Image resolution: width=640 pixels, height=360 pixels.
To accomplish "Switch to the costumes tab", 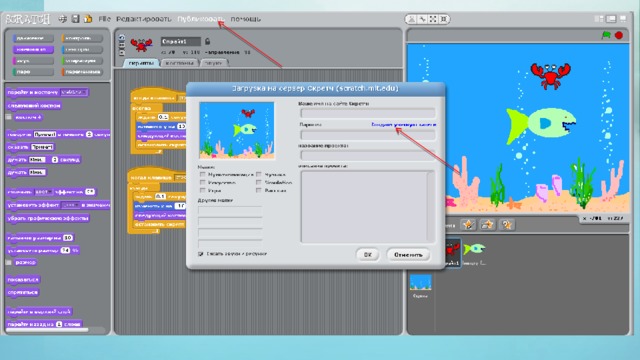I will click(180, 63).
